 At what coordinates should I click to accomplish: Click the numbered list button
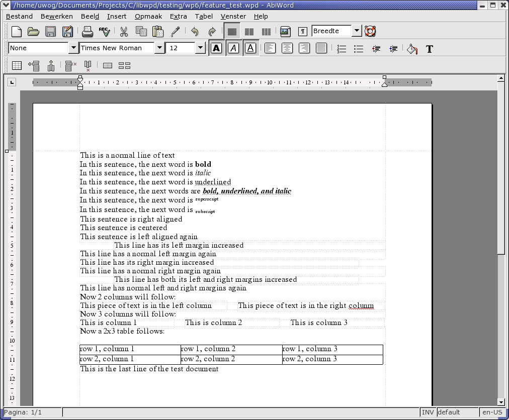(342, 49)
